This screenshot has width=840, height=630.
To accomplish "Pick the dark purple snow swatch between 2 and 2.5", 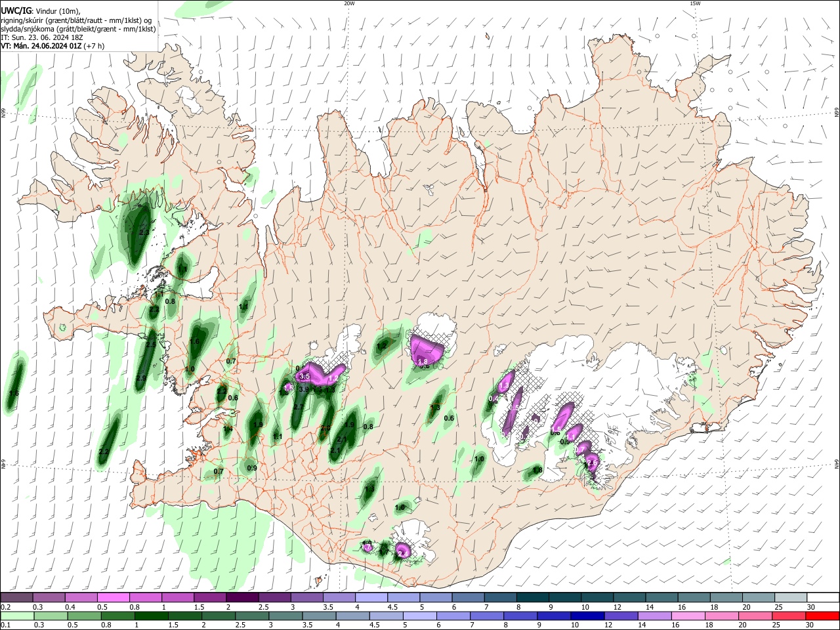I will pos(242,598).
